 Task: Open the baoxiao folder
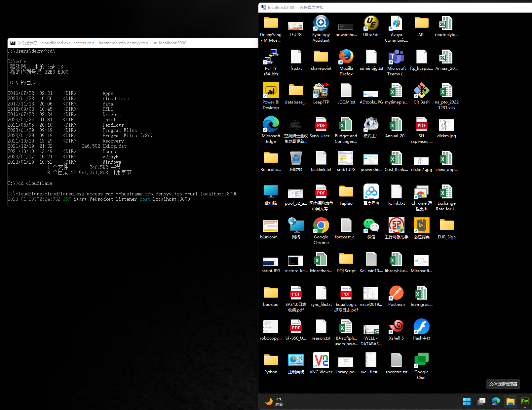(x=271, y=296)
